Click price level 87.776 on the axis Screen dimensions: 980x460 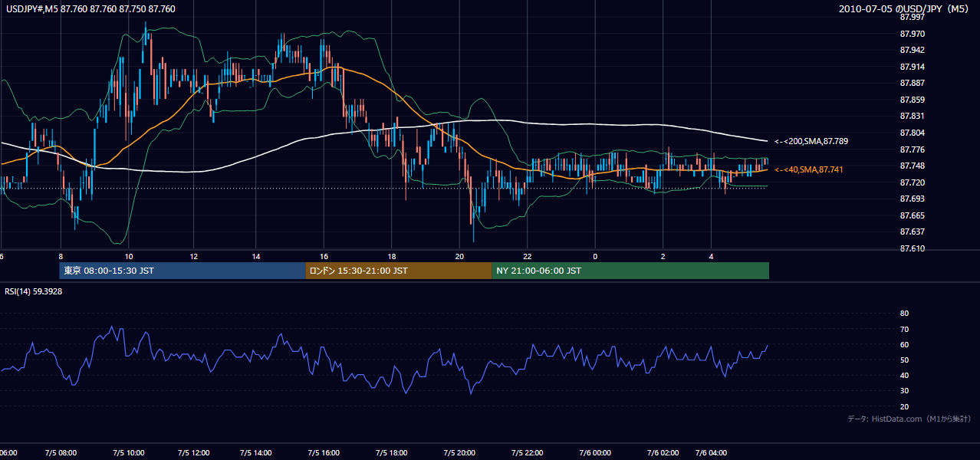911,149
